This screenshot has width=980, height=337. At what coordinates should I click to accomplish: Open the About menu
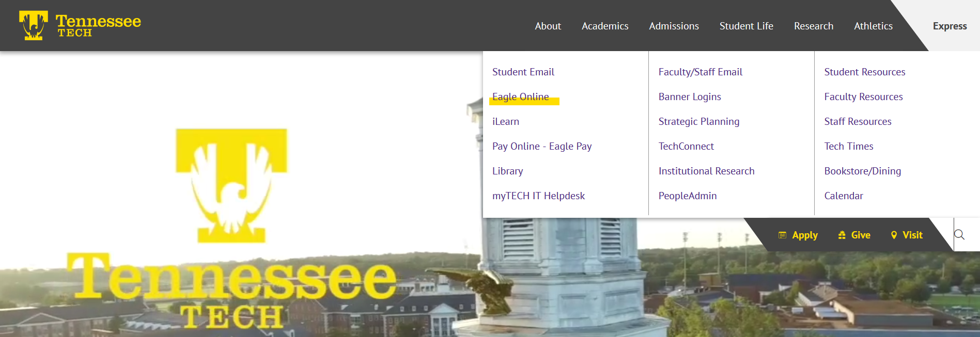pyautogui.click(x=548, y=26)
